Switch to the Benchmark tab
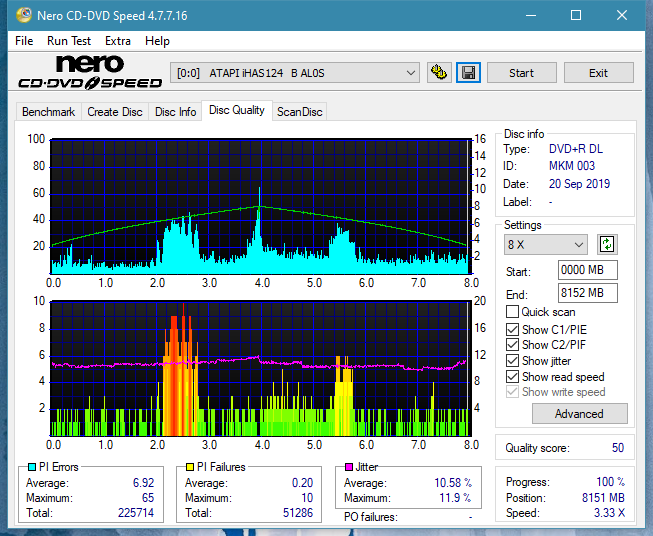This screenshot has height=536, width=653. (x=49, y=112)
